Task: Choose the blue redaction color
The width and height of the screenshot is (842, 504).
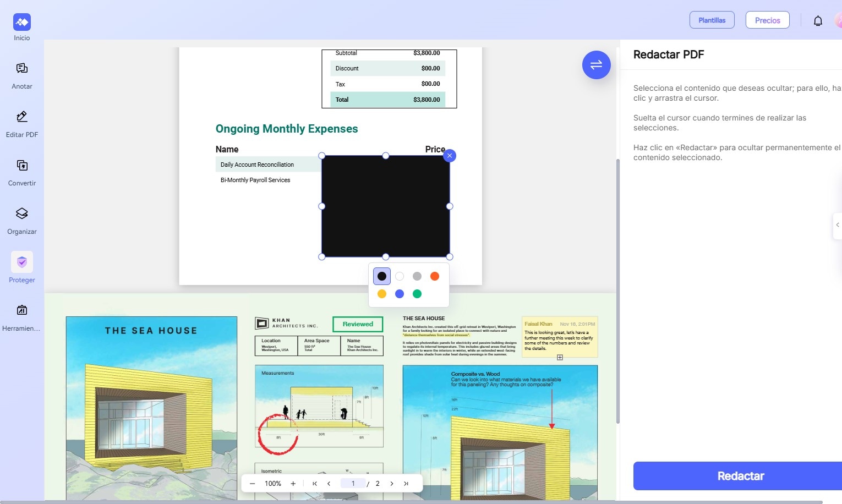Action: pos(400,294)
